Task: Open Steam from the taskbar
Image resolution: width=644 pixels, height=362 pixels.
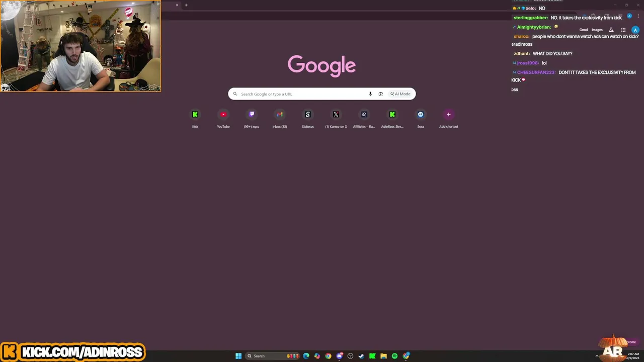Action: (x=361, y=356)
